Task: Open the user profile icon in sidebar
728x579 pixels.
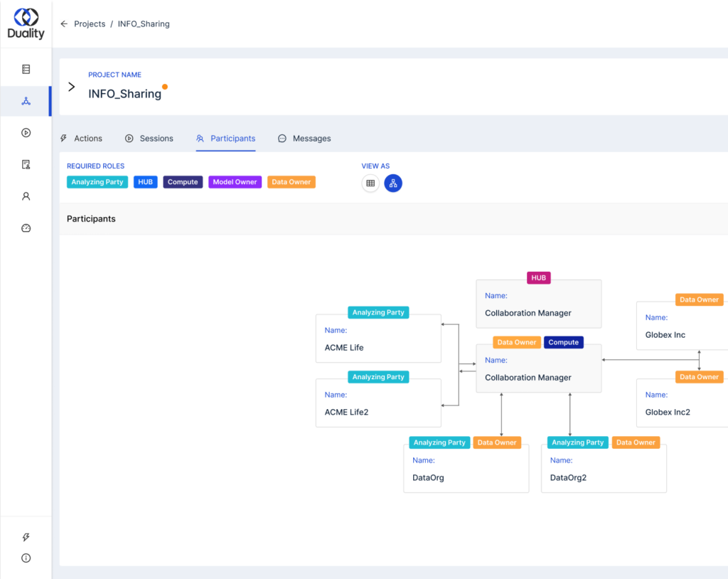Action: (26, 196)
